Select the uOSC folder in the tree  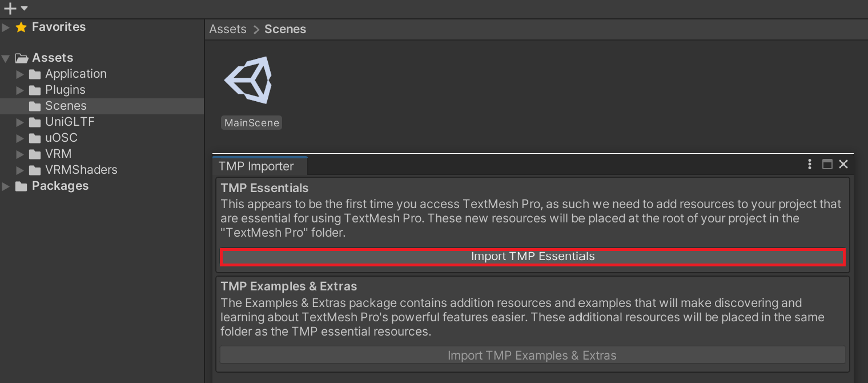(x=61, y=137)
